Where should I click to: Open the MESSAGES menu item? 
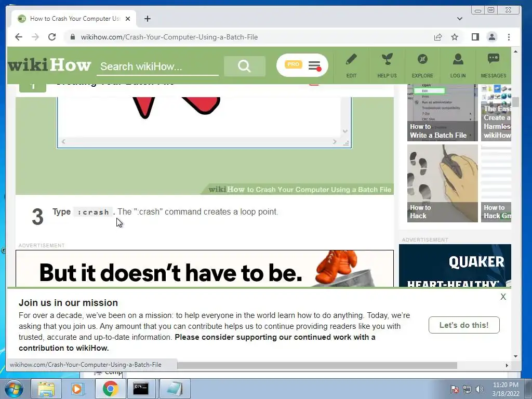tap(494, 66)
